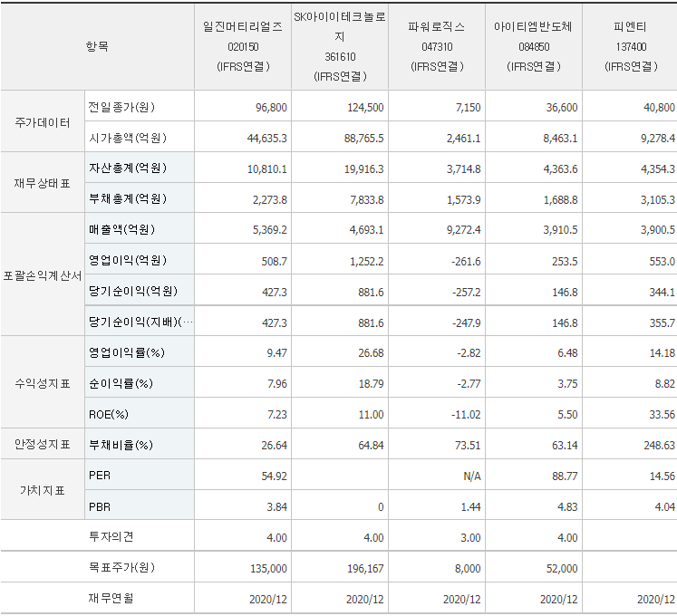Image resolution: width=677 pixels, height=616 pixels.
Task: Select debt ratio value 26.64
Action: [x=274, y=445]
